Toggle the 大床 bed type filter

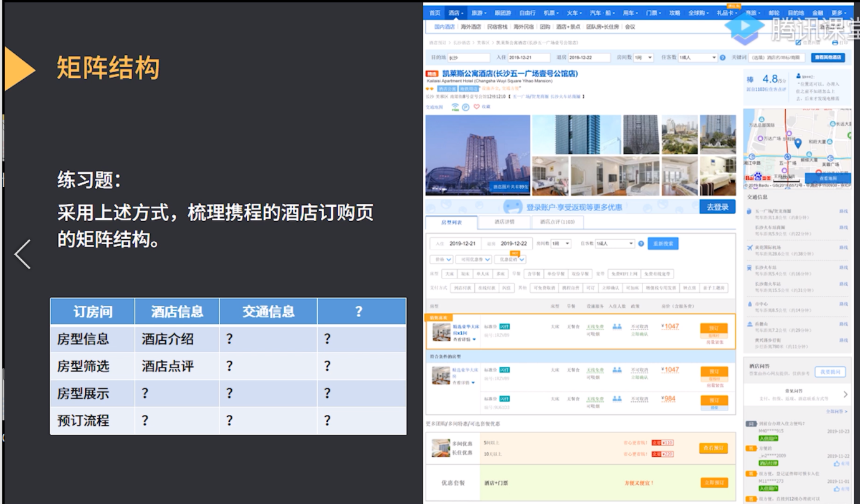pos(449,274)
